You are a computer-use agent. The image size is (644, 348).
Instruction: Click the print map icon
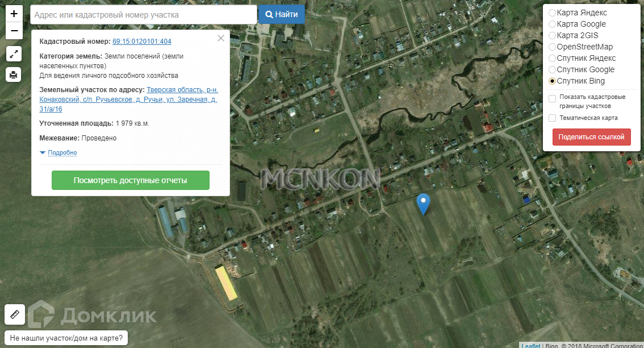tap(14, 74)
